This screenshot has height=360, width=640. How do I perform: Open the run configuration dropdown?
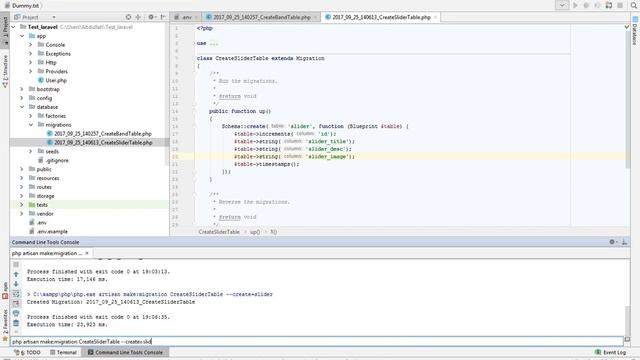[562, 5]
